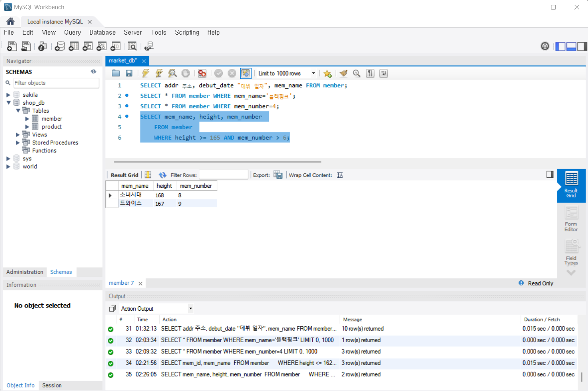Stop the executing query icon
Image resolution: width=588 pixels, height=391 pixels.
(186, 73)
